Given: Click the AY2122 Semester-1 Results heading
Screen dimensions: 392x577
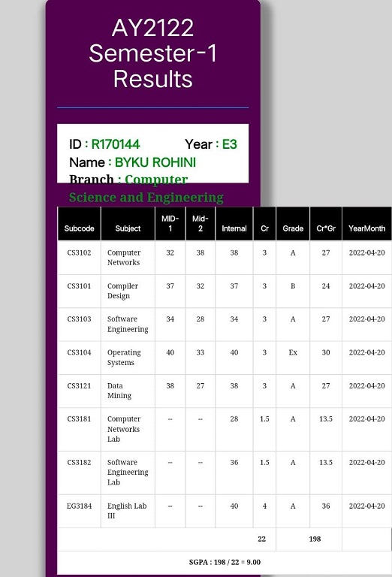Looking at the screenshot, I should (x=153, y=53).
